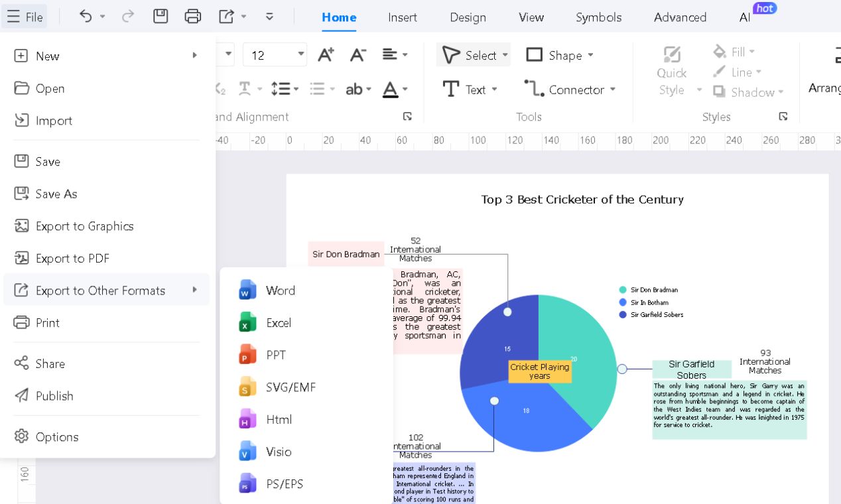Click the Shadow option
Screen dimensions: 841x504
747,92
